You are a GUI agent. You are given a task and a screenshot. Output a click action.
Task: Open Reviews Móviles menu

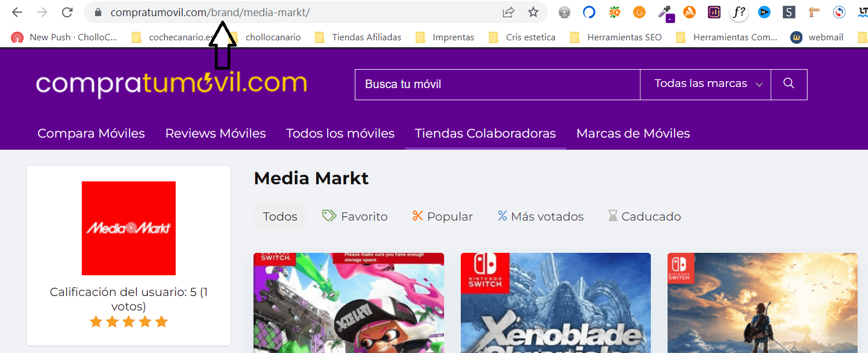pyautogui.click(x=215, y=134)
